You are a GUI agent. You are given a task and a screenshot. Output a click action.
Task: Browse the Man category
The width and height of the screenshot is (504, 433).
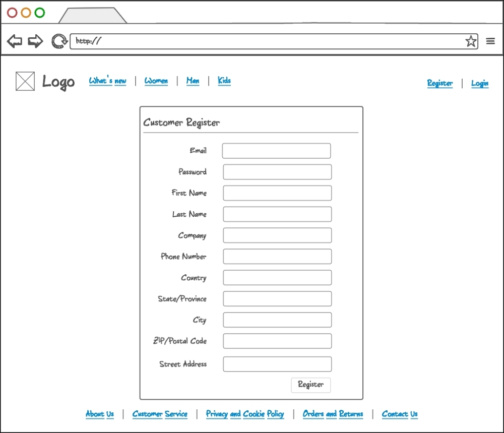(x=193, y=81)
